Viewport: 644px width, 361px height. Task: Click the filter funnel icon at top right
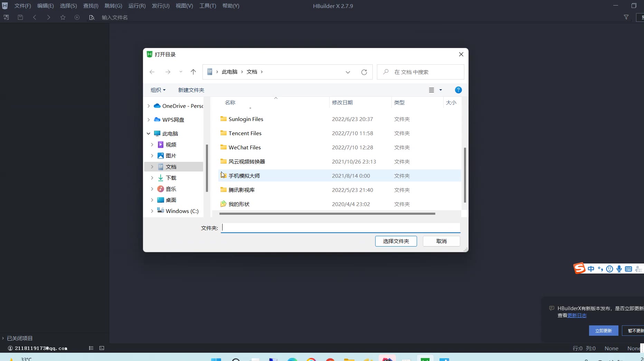626,17
